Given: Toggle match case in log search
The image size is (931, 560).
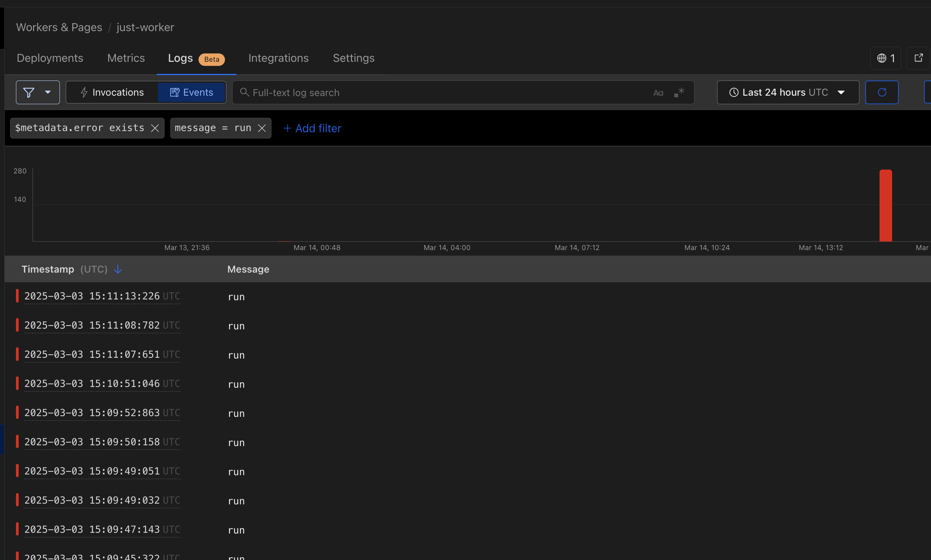Looking at the screenshot, I should (x=658, y=93).
